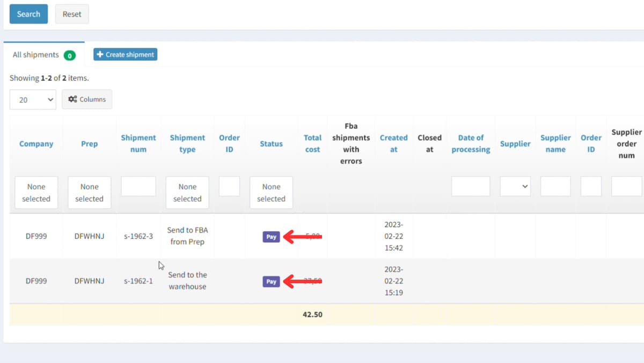
Task: Click the Create shipment button
Action: tap(125, 54)
